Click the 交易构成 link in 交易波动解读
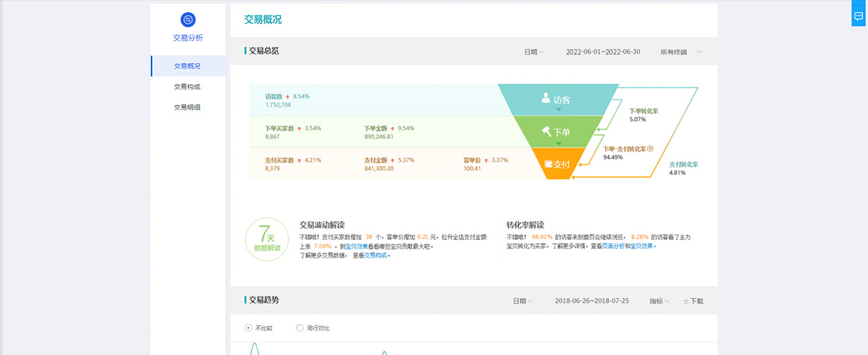 (376, 255)
